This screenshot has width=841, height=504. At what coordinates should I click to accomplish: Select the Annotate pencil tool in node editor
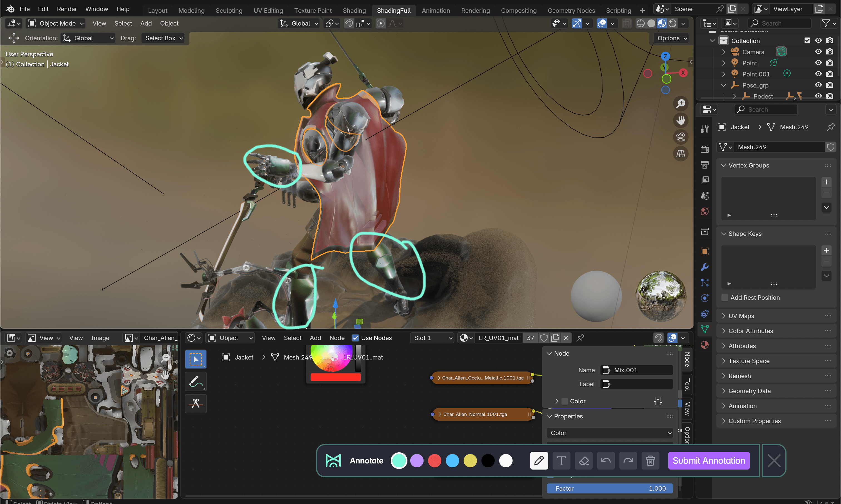pos(196,381)
